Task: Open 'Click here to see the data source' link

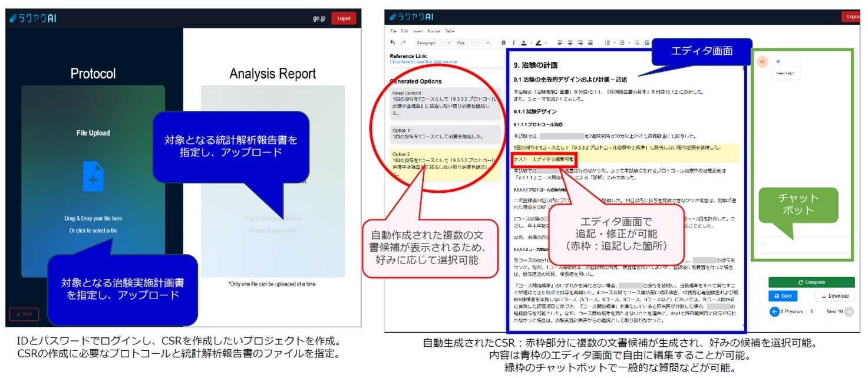Action: click(423, 61)
